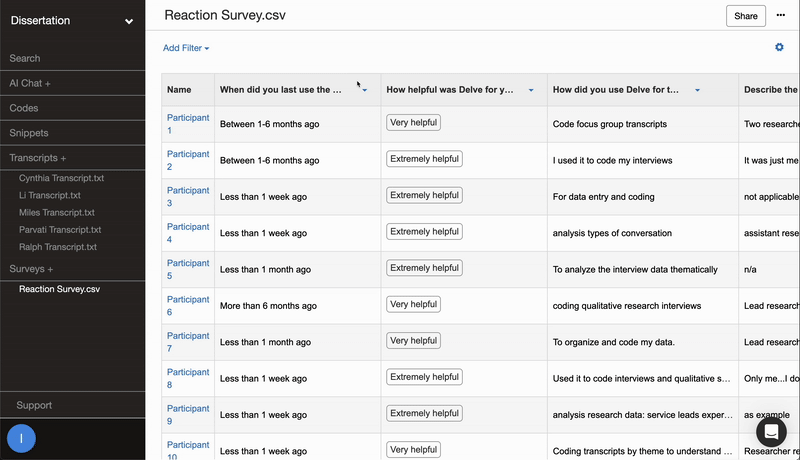Click Participant 5's 'Extremely helpful' tag
This screenshot has width=800, height=460.
coord(424,268)
